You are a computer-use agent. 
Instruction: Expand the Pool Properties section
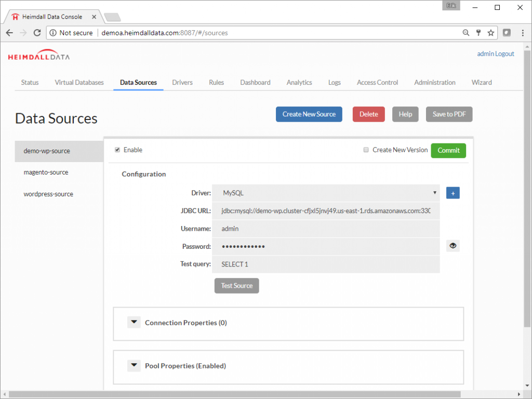click(134, 366)
